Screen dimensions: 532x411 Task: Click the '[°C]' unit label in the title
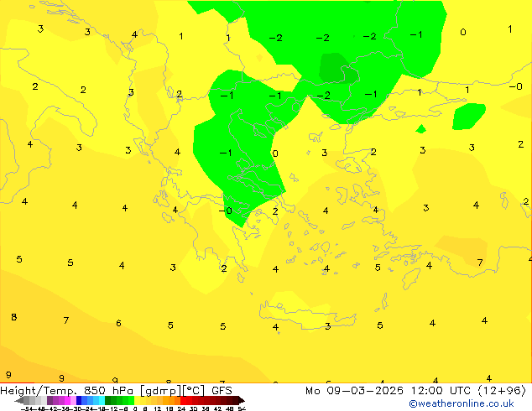click(194, 391)
